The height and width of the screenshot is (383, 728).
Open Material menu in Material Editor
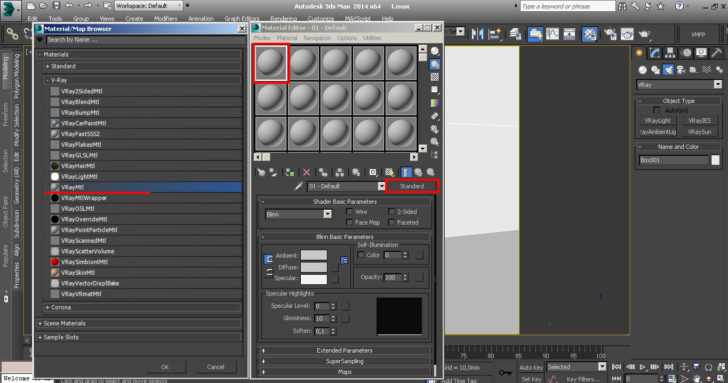(x=286, y=38)
